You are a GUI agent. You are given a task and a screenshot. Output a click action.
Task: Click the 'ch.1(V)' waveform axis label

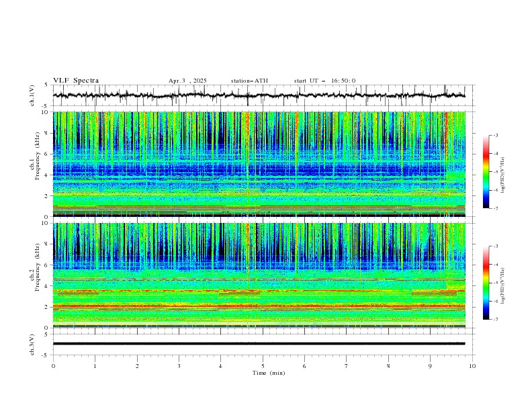point(32,95)
